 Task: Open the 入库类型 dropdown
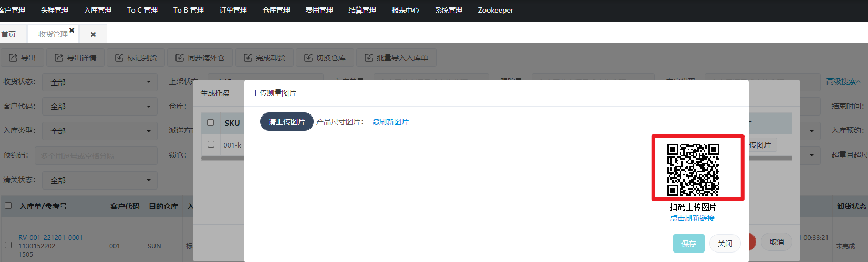101,131
